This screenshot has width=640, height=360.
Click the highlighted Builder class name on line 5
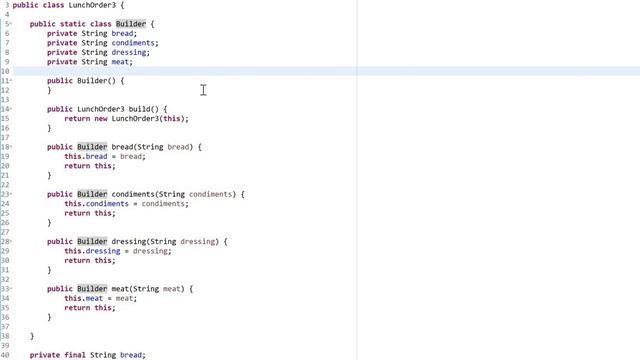click(131, 24)
